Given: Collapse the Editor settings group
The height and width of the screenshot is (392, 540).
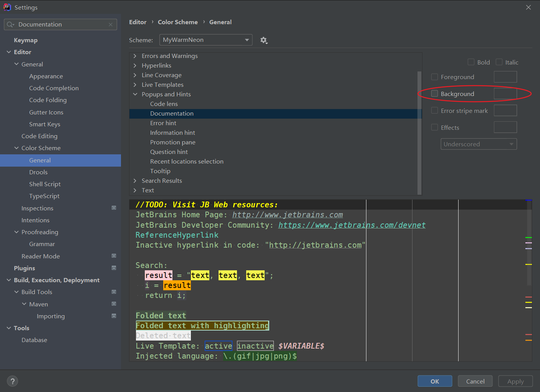Looking at the screenshot, I should point(9,52).
